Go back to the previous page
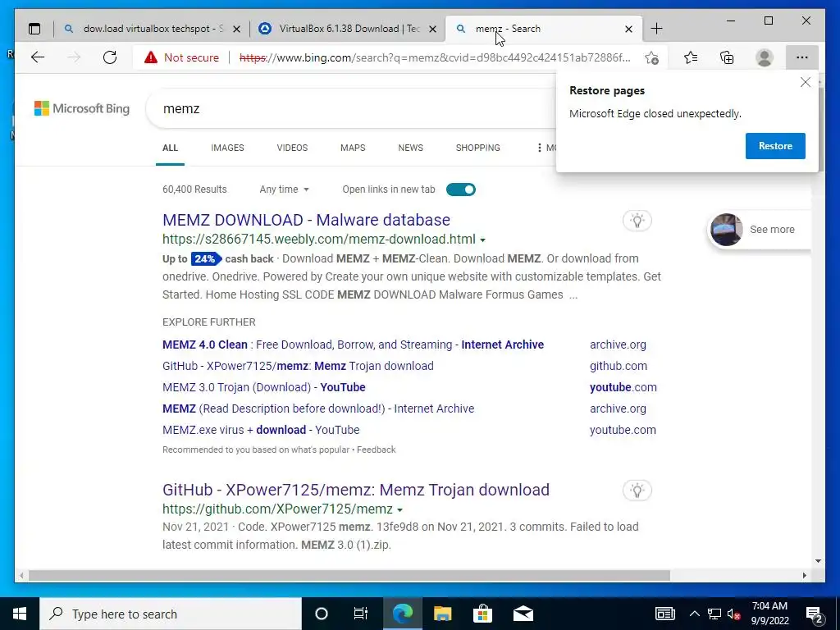The image size is (840, 630). click(x=38, y=57)
